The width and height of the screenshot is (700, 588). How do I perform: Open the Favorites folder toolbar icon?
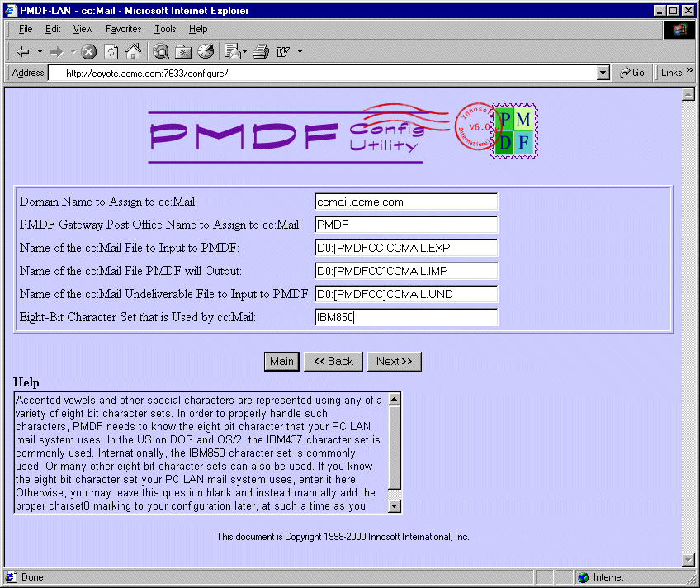point(183,51)
